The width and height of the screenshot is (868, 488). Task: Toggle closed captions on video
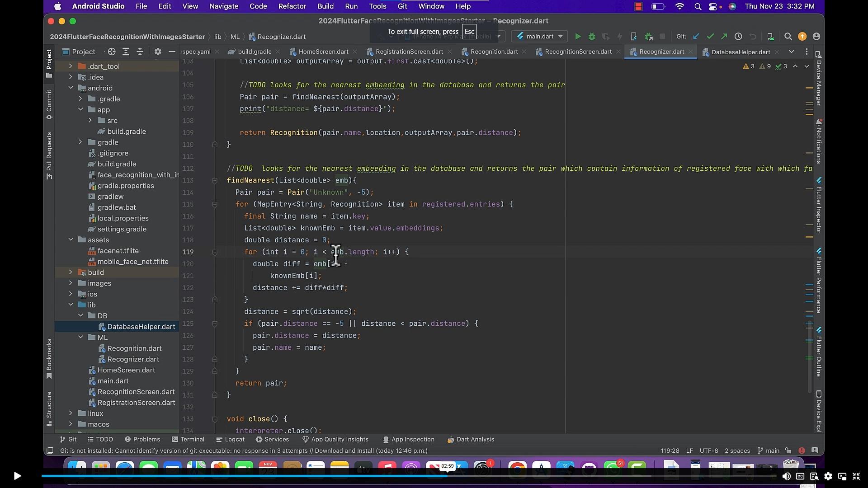point(800,476)
